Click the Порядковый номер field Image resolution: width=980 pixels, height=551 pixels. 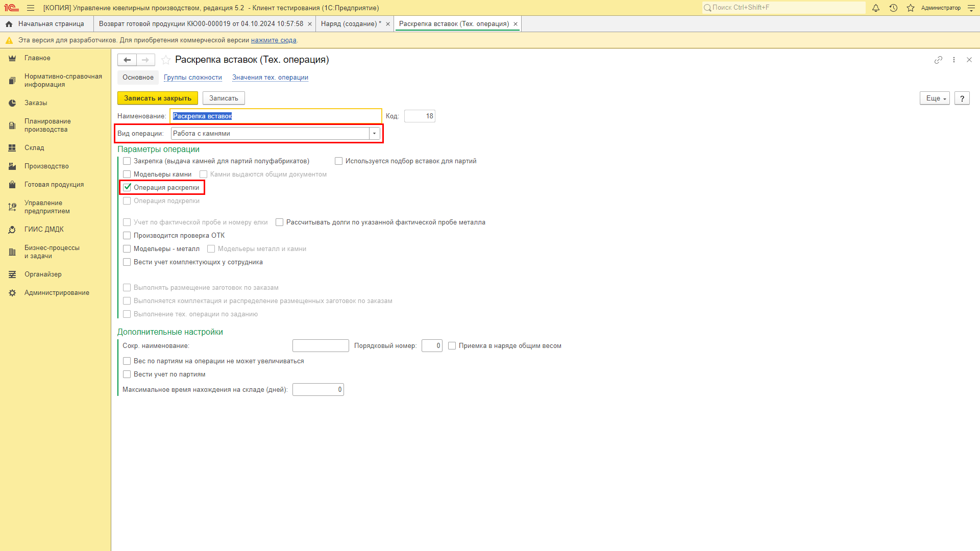[x=432, y=346]
